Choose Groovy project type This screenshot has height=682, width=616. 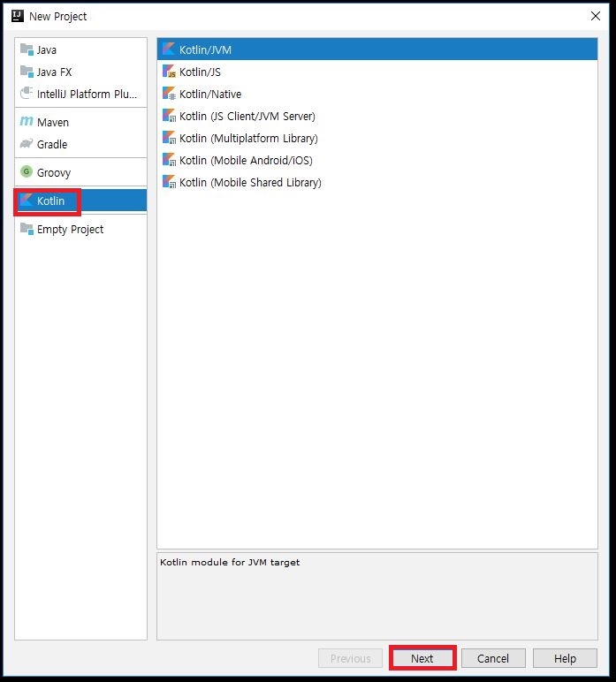click(81, 172)
